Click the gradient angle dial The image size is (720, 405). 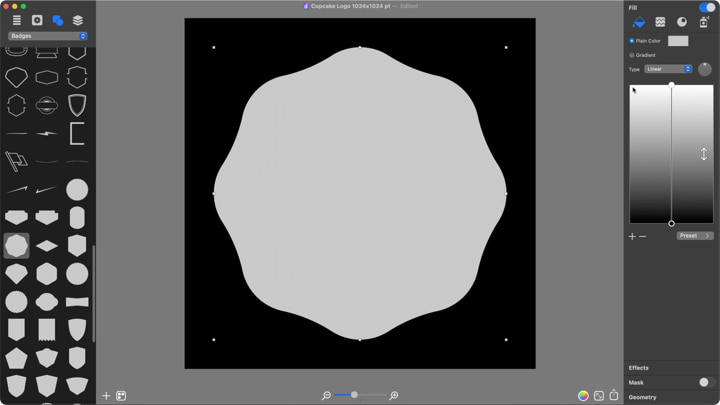click(x=704, y=69)
